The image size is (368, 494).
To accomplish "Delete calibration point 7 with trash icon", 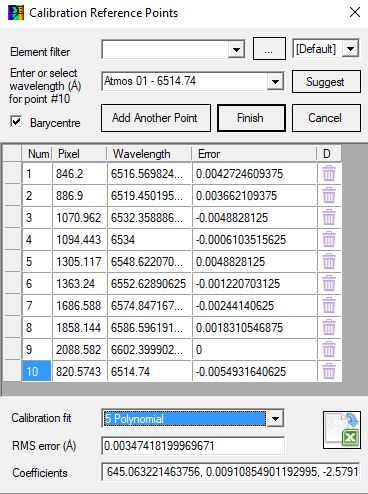I will (329, 306).
